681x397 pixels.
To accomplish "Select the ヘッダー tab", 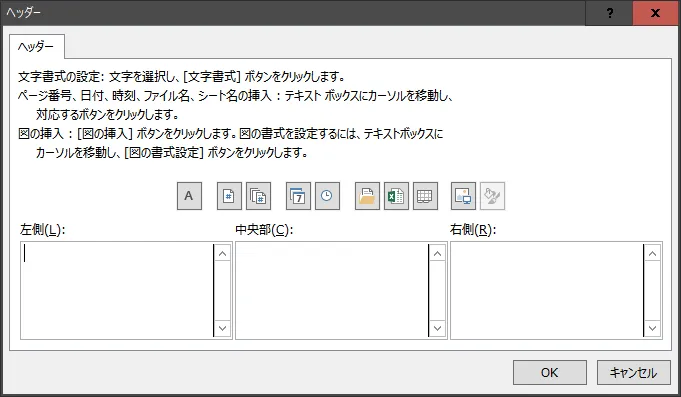I will 36,46.
